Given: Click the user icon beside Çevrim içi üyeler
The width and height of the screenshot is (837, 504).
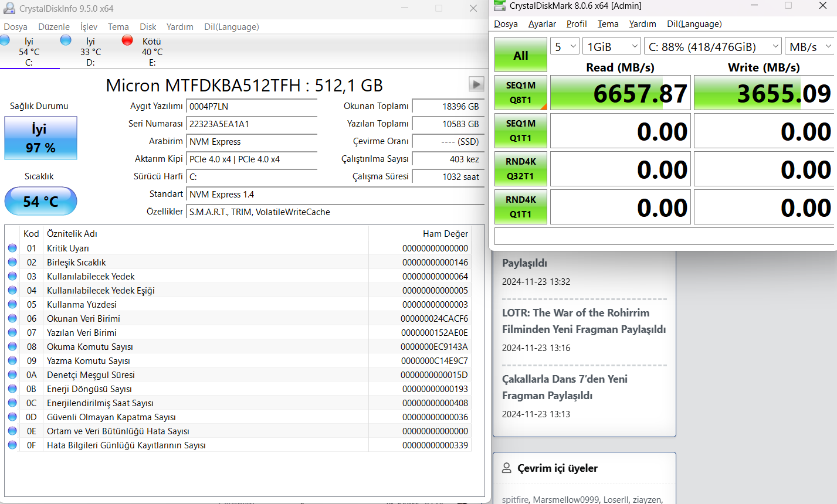Looking at the screenshot, I should 507,468.
